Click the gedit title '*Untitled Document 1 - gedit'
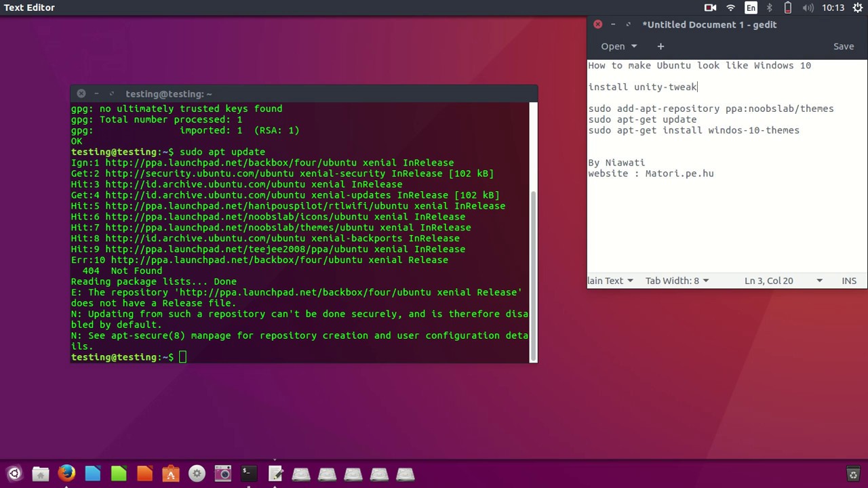 (709, 24)
